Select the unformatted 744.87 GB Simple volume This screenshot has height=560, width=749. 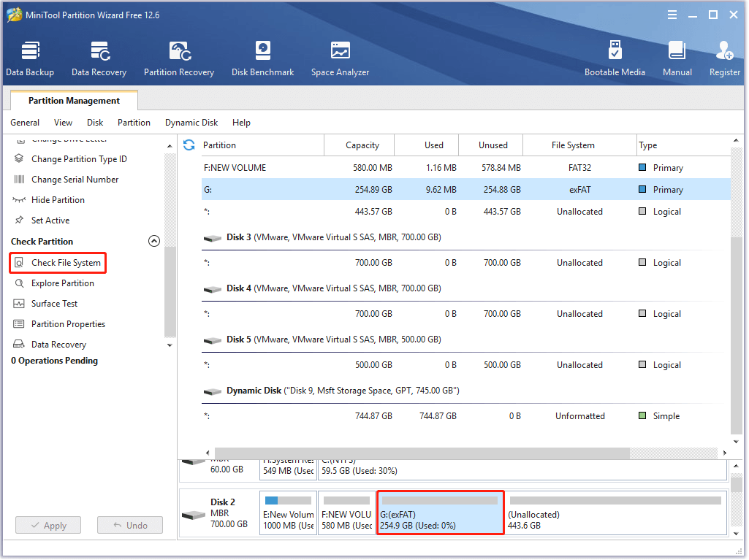[465, 416]
